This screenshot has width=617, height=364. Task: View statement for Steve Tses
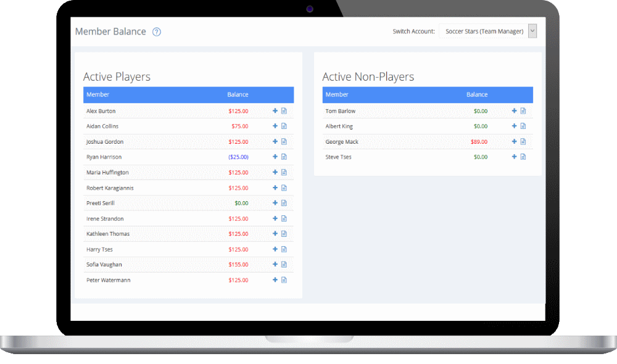pos(523,157)
